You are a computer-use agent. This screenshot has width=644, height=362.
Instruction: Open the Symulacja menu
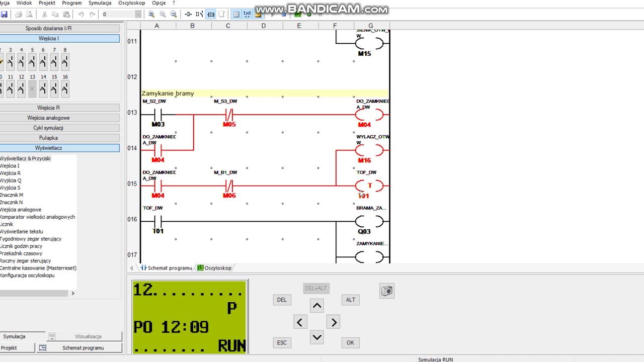100,3
